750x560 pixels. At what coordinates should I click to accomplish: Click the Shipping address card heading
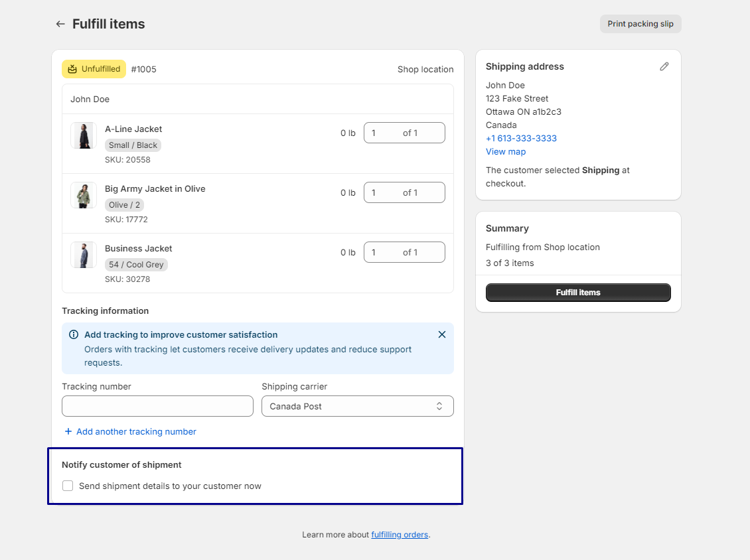click(x=525, y=66)
